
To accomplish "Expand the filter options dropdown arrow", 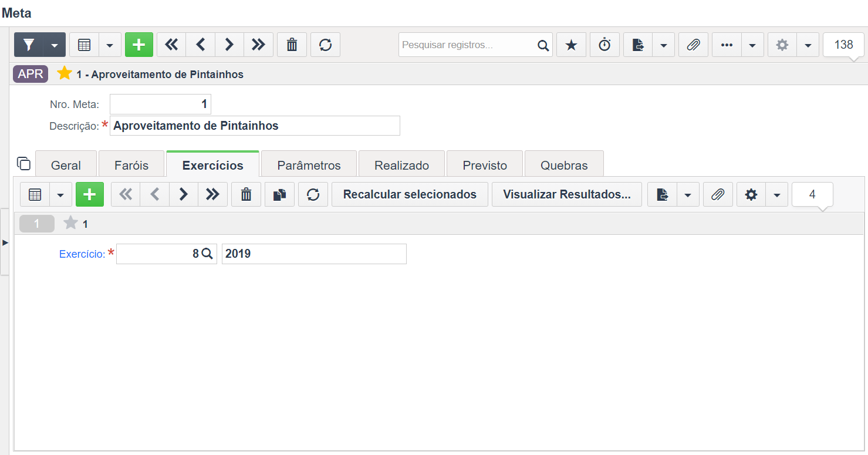I will [55, 45].
